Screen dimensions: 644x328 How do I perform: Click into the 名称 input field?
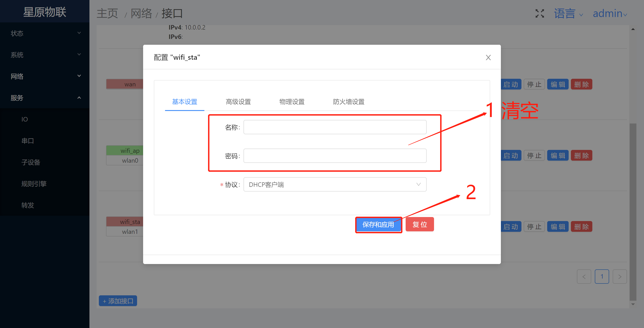pyautogui.click(x=335, y=127)
